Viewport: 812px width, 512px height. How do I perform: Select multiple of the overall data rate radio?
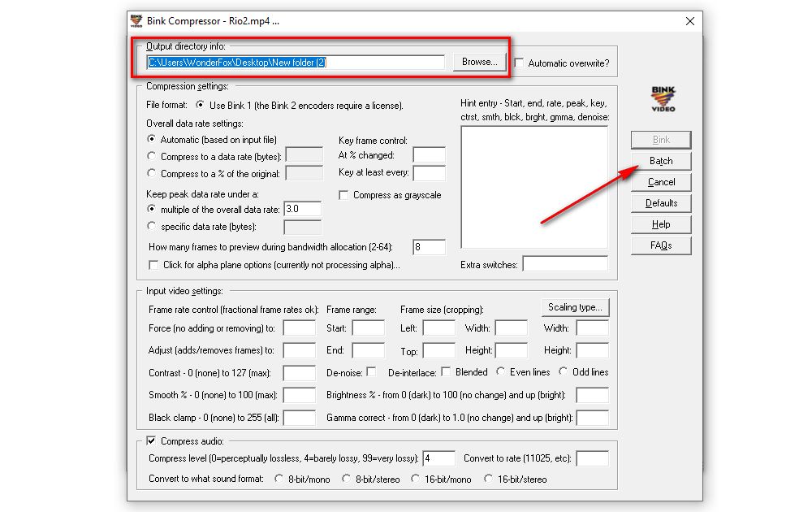coord(151,209)
